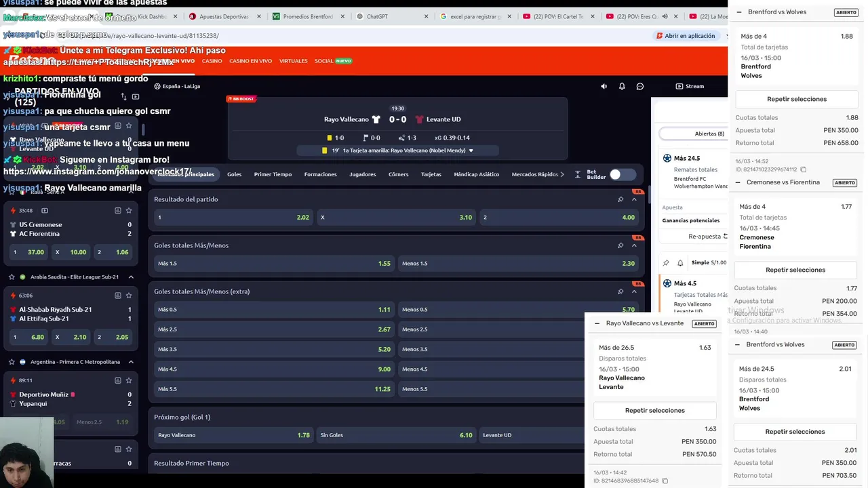Mute the match sound via speaker icon
This screenshot has width=868, height=488.
pos(604,86)
